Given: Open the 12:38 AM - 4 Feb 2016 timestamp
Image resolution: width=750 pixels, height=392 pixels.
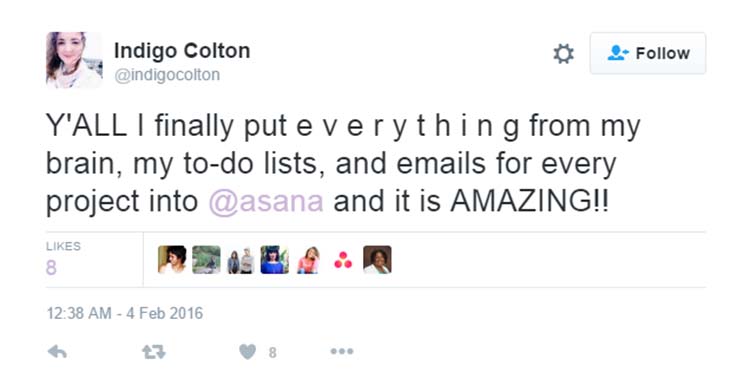Looking at the screenshot, I should (125, 314).
